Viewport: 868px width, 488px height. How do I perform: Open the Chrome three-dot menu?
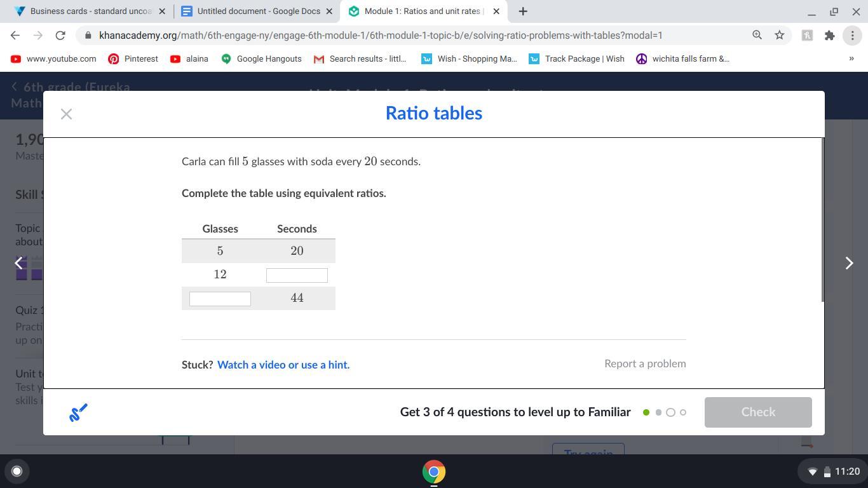click(x=852, y=36)
